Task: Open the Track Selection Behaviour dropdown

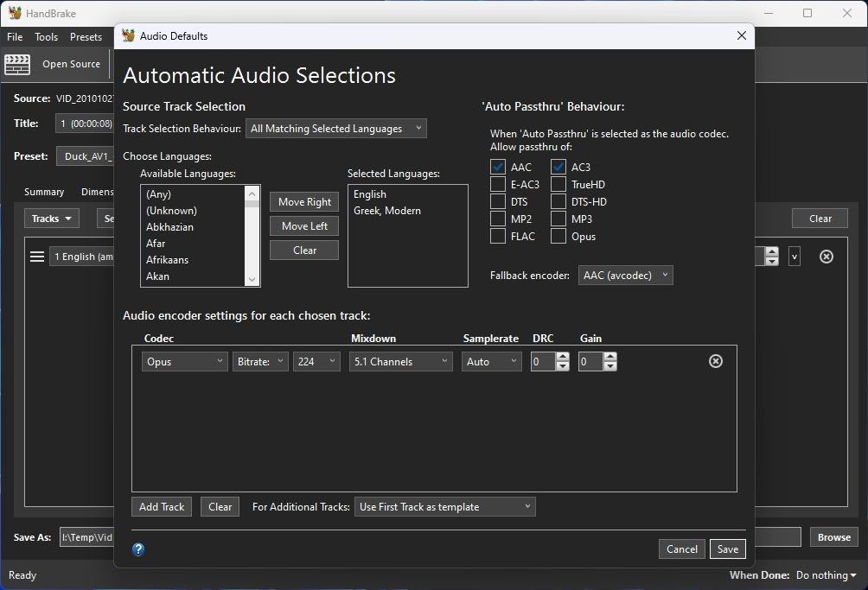Action: 335,128
